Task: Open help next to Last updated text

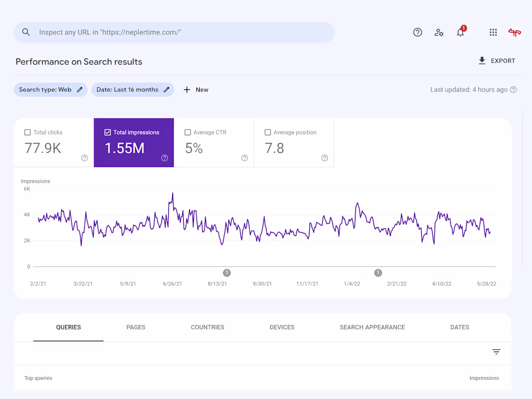Action: coord(513,89)
